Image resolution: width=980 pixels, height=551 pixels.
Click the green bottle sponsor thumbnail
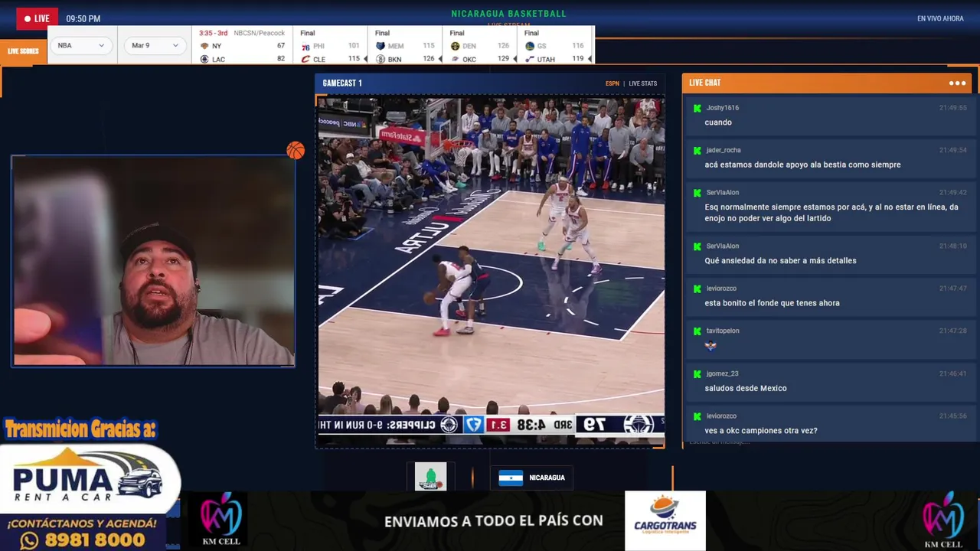(x=430, y=477)
